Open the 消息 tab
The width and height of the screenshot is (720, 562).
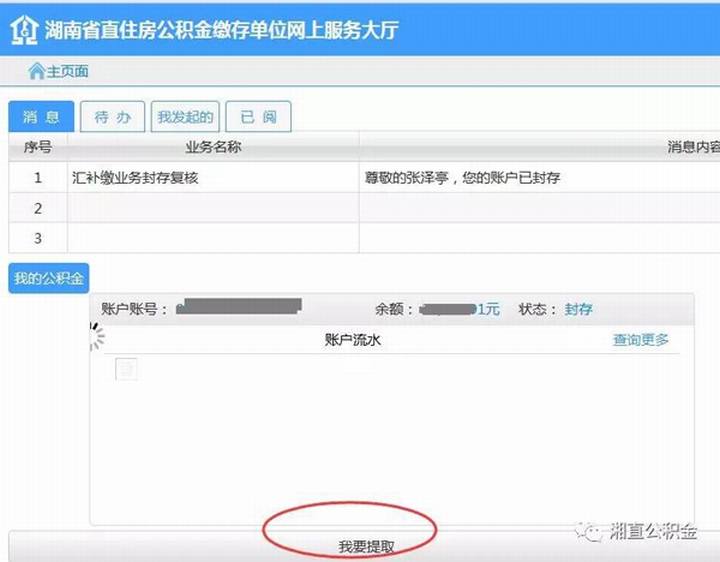pyautogui.click(x=41, y=117)
